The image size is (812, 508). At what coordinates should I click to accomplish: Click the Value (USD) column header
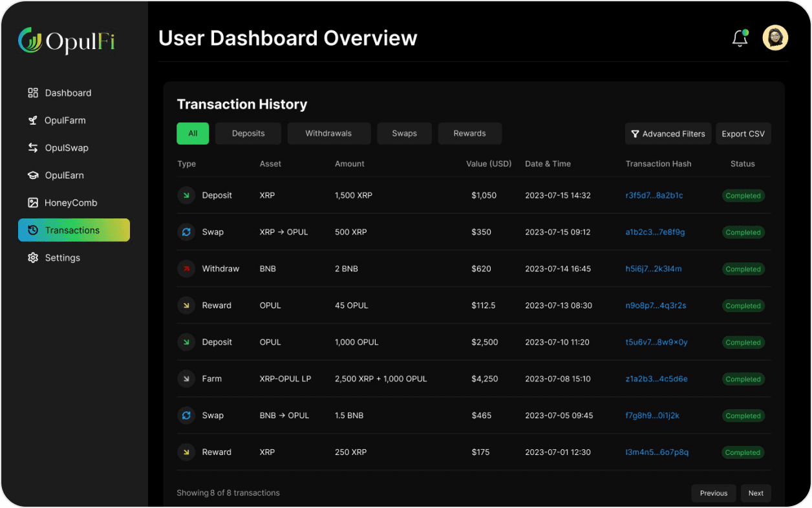(x=489, y=164)
